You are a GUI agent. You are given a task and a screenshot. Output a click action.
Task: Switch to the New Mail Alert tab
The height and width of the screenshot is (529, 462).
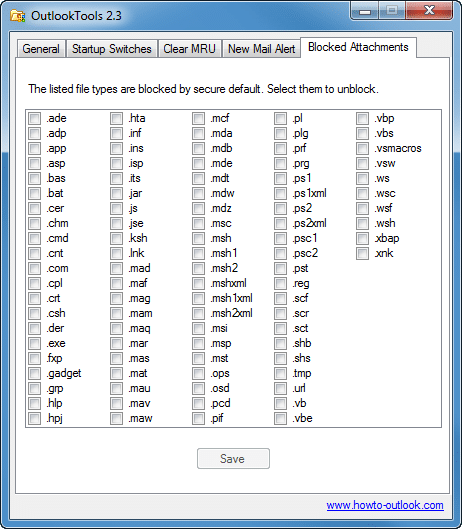click(261, 49)
